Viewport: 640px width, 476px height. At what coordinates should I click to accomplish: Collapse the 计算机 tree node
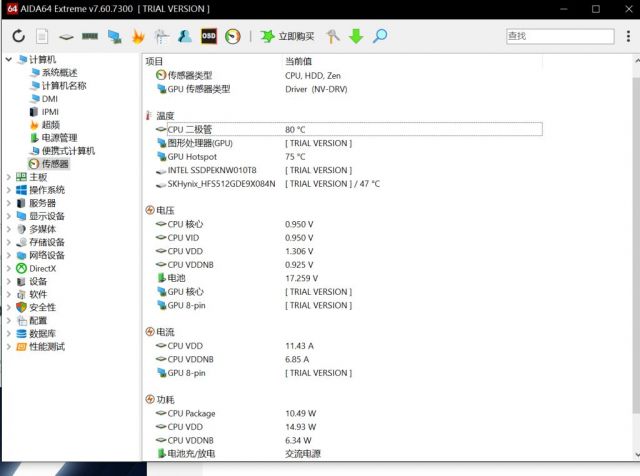pos(9,60)
